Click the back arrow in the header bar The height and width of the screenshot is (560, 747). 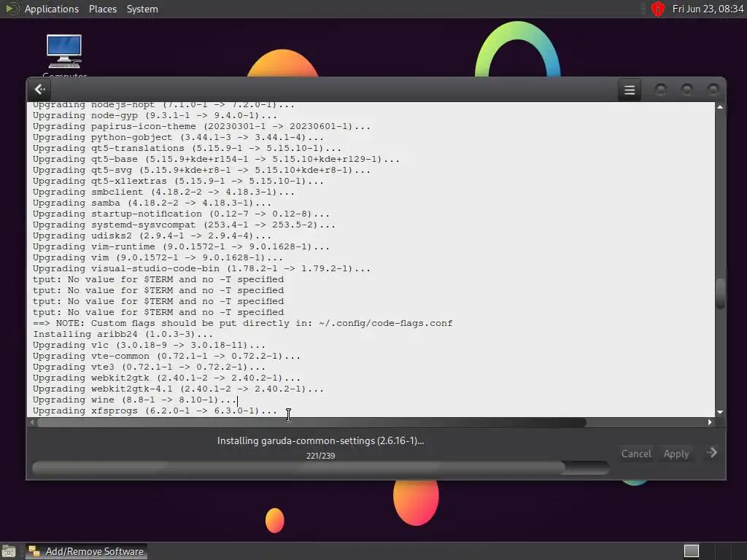40,89
